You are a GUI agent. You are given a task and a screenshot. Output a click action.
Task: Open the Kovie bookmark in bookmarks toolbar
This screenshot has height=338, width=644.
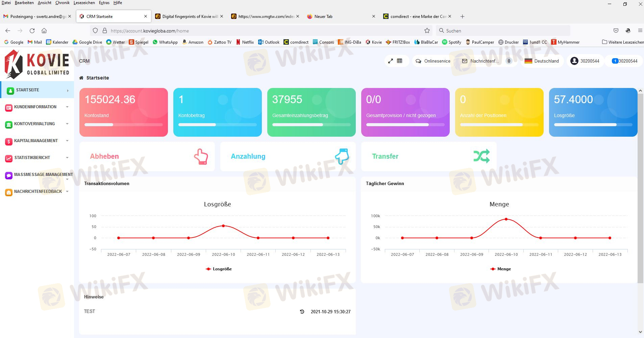click(x=374, y=42)
